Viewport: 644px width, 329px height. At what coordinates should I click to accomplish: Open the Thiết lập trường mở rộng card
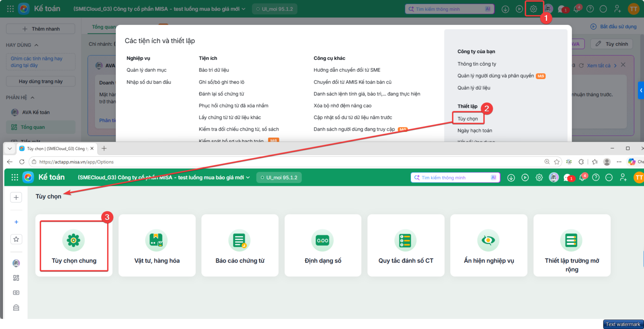click(572, 245)
